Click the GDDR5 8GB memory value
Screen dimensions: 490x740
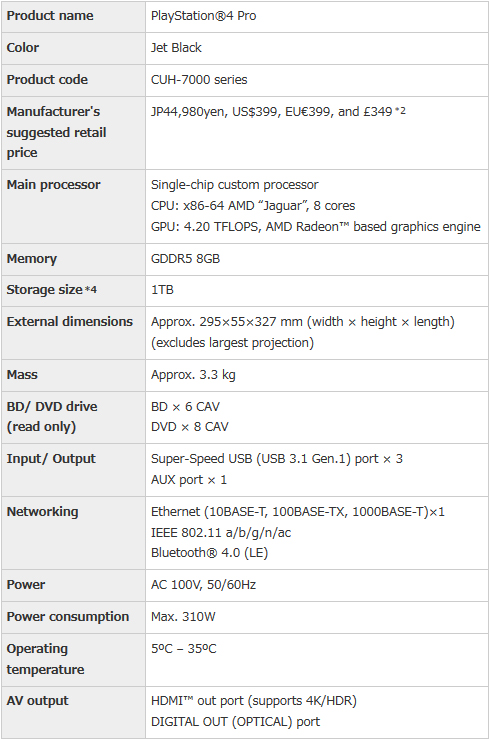coord(186,259)
